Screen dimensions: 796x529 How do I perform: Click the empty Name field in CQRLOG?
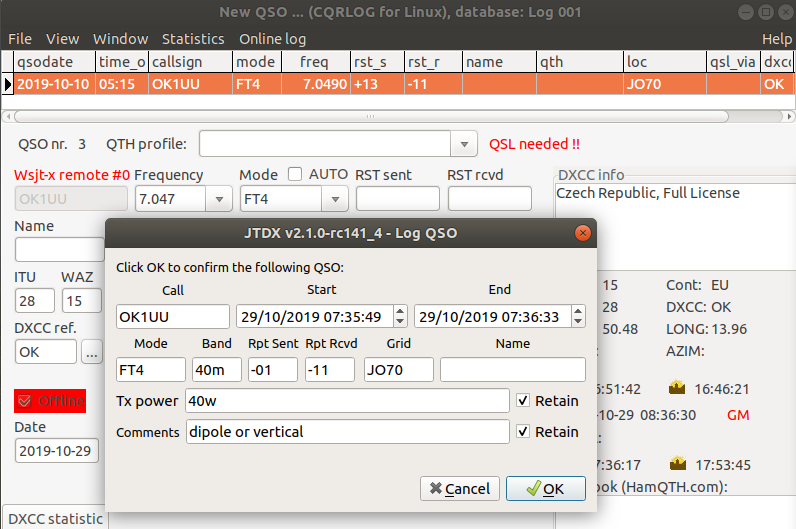click(x=59, y=250)
